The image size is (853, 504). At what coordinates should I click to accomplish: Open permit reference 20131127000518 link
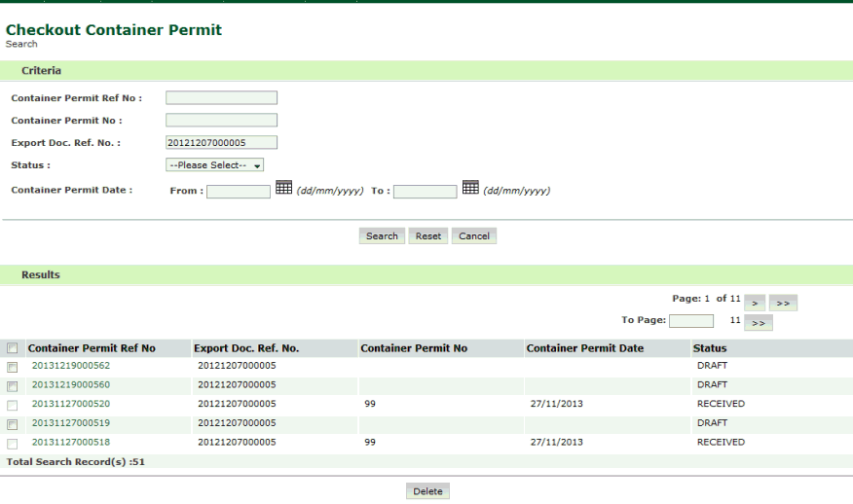[x=71, y=442]
